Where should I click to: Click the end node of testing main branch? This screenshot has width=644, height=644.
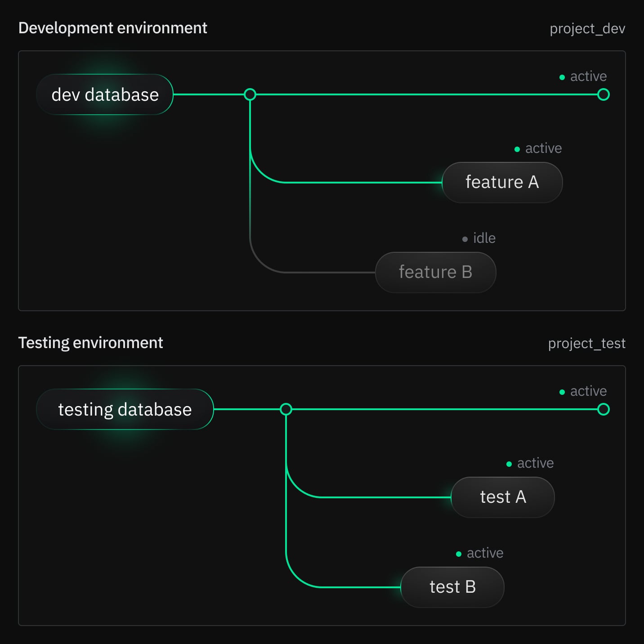pos(604,409)
